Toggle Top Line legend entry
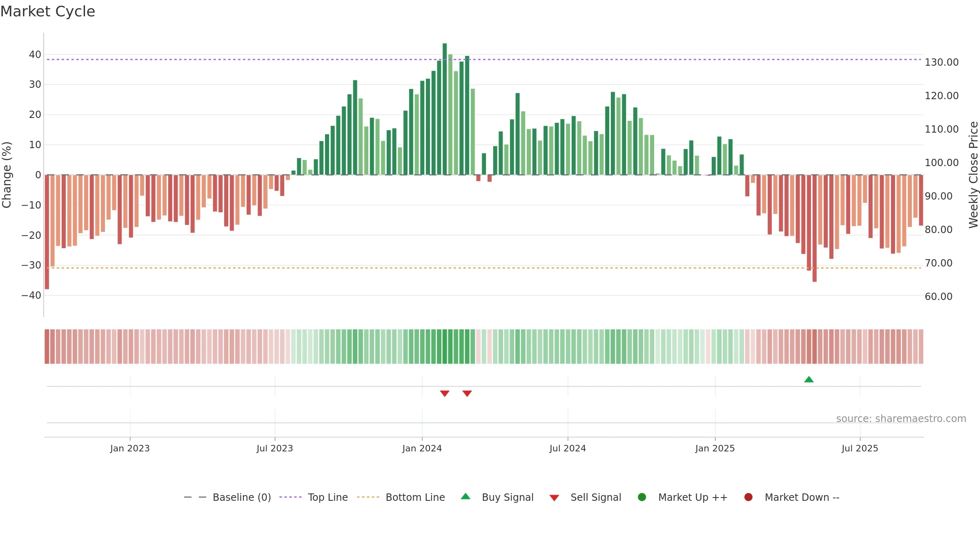 click(x=314, y=497)
